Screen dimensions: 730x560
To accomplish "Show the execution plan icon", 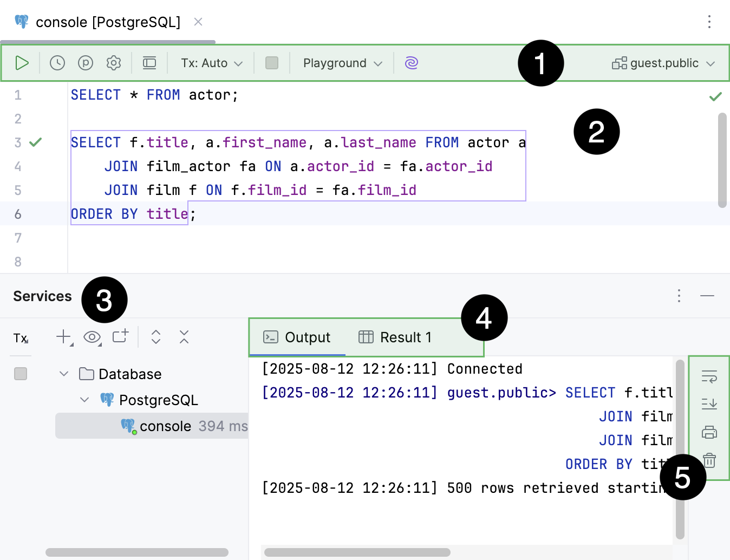I will point(85,62).
